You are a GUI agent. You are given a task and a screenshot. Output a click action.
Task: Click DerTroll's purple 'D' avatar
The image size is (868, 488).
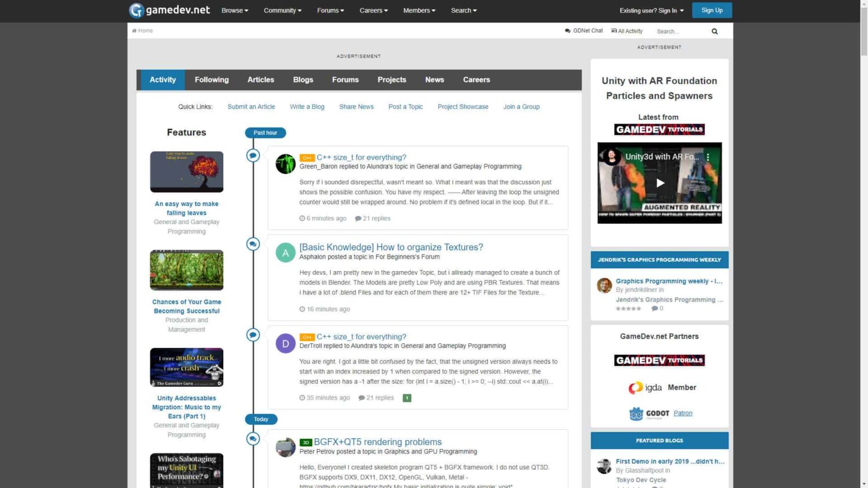285,343
